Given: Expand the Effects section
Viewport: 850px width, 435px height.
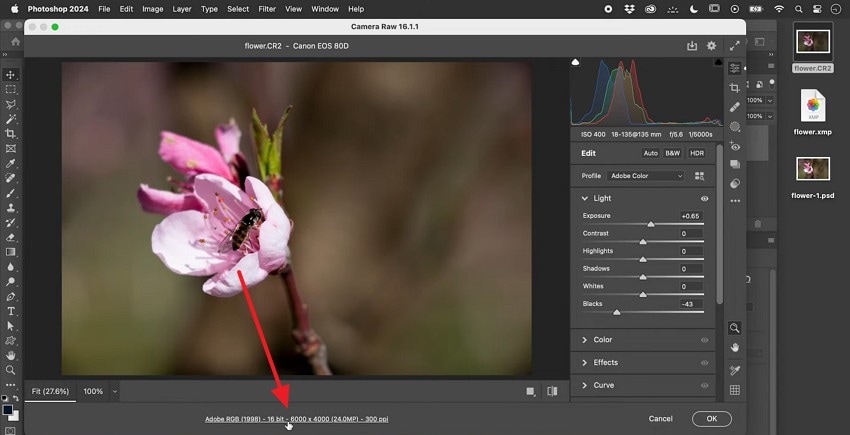Looking at the screenshot, I should click(585, 363).
